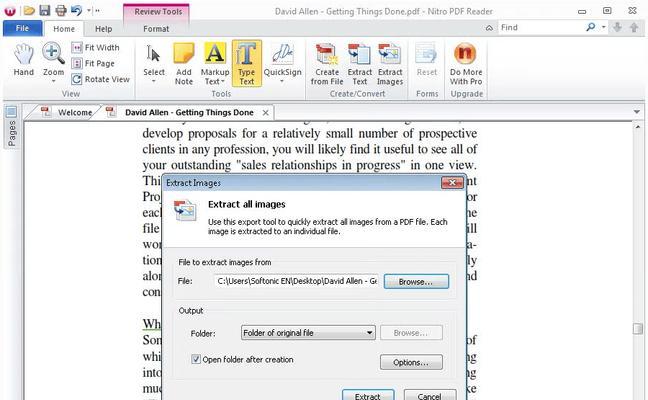Screen dimensions: 648x400
Task: Click find previous up arrow
Action: click(634, 27)
